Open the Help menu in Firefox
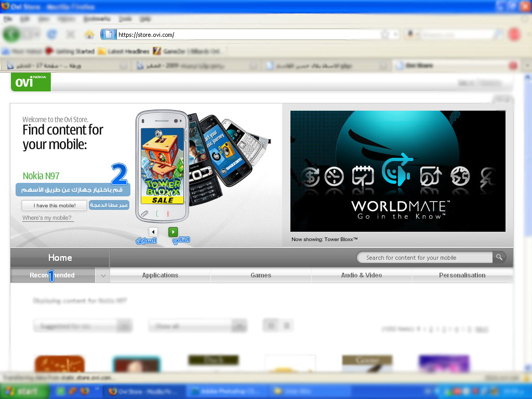Screen dimensions: 532x399 (145, 19)
